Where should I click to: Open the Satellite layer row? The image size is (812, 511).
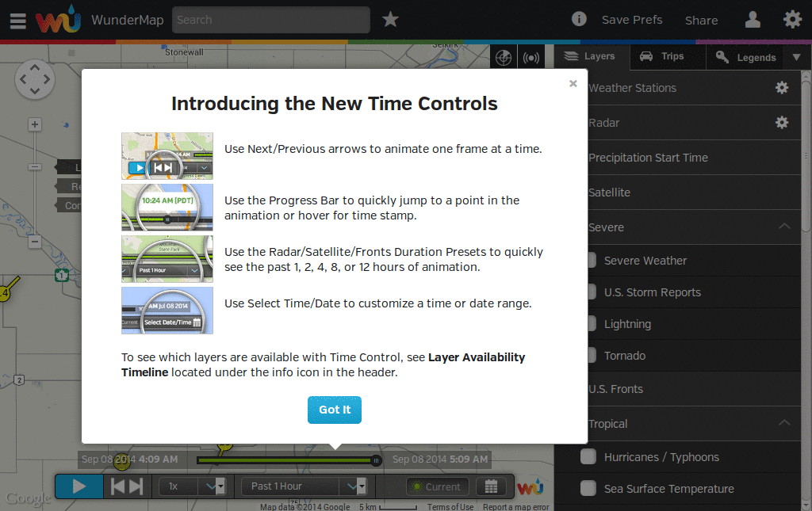point(677,192)
